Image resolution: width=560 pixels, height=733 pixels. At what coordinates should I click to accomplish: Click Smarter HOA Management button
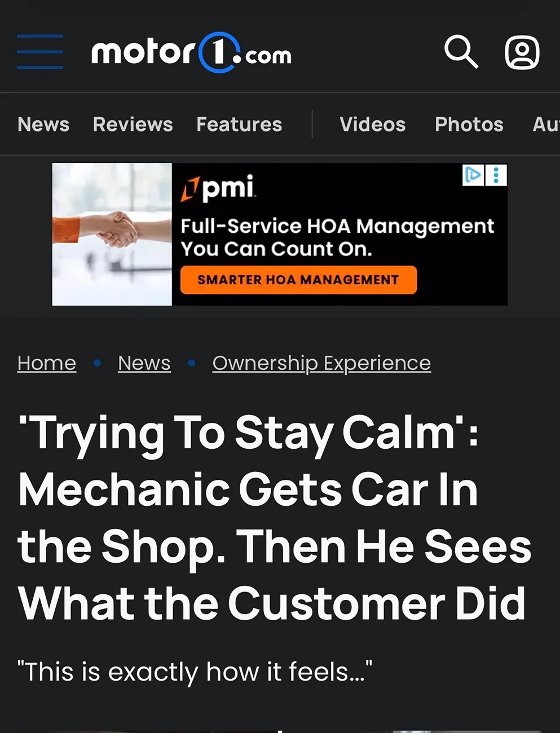[298, 280]
